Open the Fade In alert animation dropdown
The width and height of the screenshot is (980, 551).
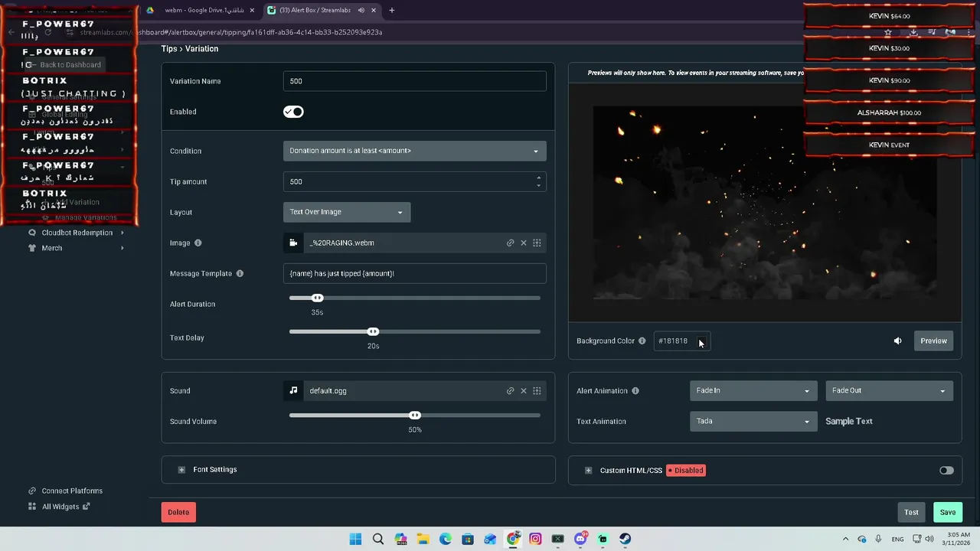point(753,390)
